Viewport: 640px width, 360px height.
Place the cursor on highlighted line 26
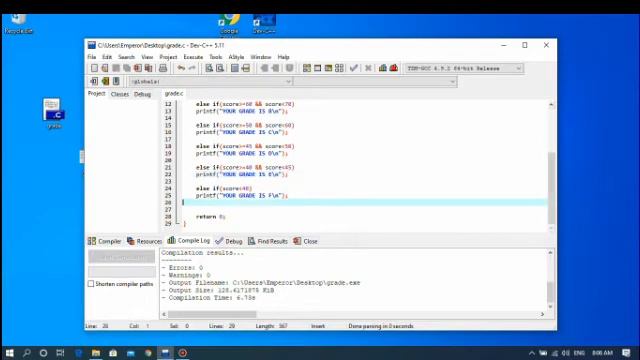364,202
